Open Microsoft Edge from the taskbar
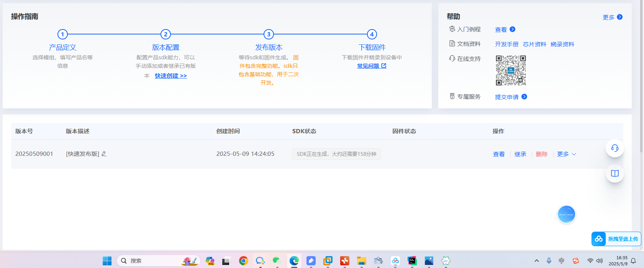The image size is (644, 268). click(294, 261)
